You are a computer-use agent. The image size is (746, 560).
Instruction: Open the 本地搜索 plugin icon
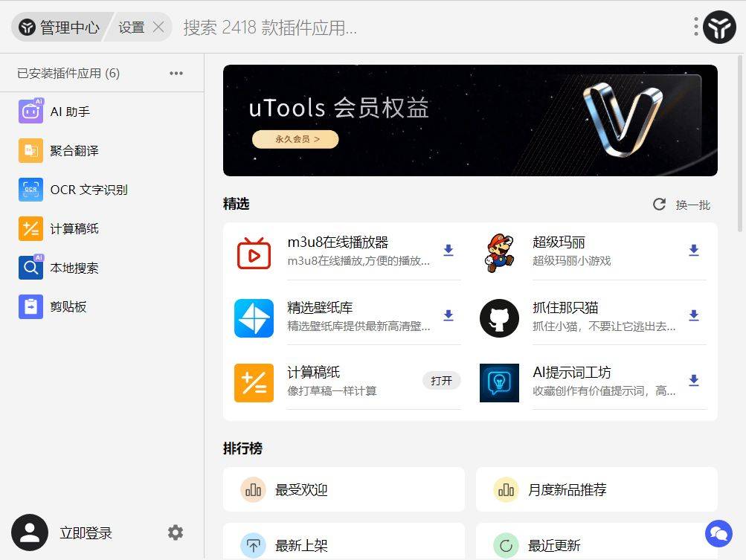click(x=31, y=268)
